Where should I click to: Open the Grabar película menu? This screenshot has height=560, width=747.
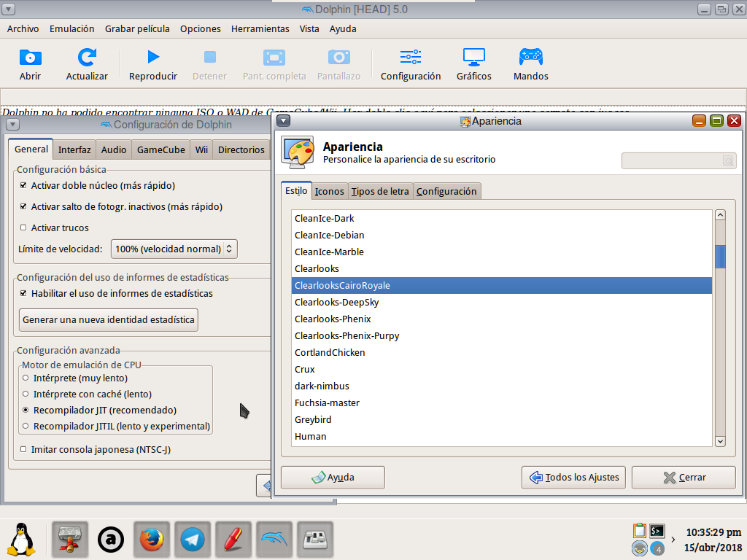pos(137,29)
